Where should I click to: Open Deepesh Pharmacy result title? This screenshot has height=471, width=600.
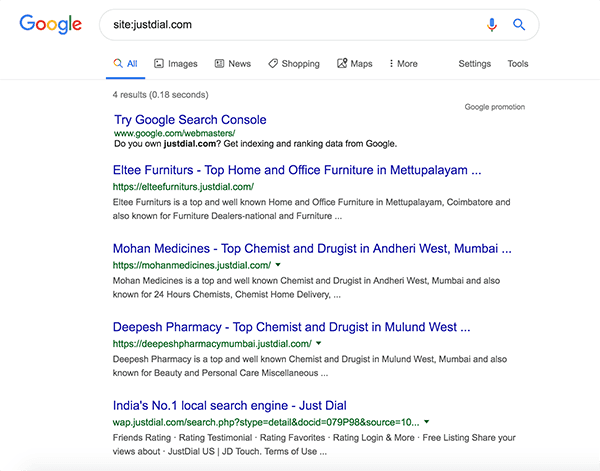(291, 327)
